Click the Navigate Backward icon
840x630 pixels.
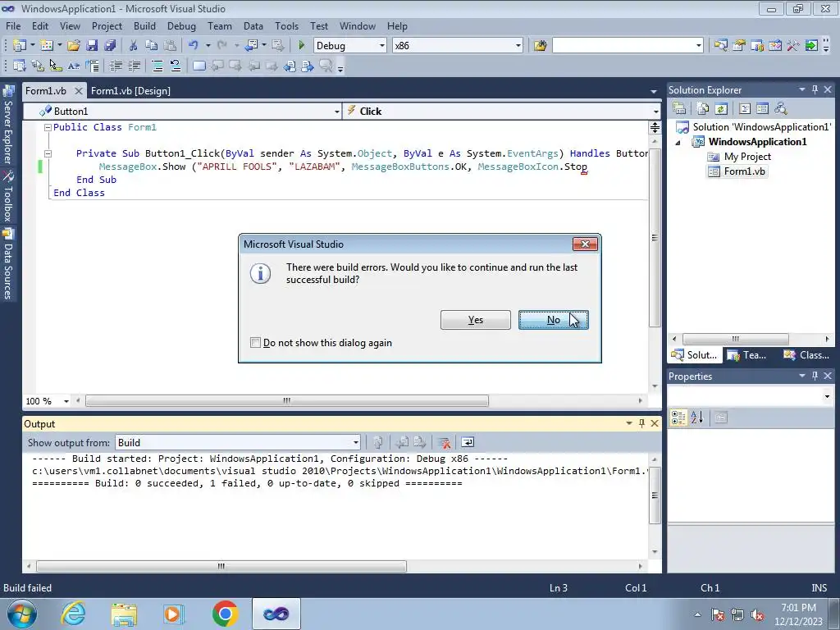(251, 46)
